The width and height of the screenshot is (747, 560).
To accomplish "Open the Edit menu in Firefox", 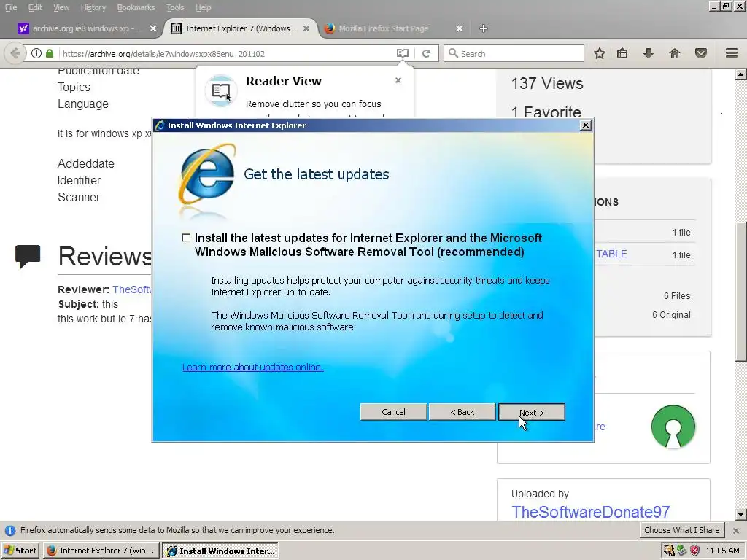I will (x=35, y=7).
